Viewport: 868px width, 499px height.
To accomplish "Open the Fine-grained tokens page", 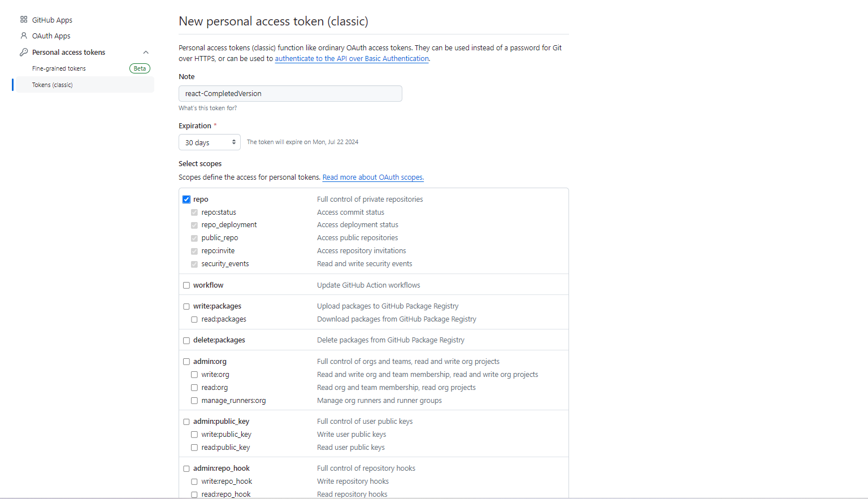I will pos(59,68).
